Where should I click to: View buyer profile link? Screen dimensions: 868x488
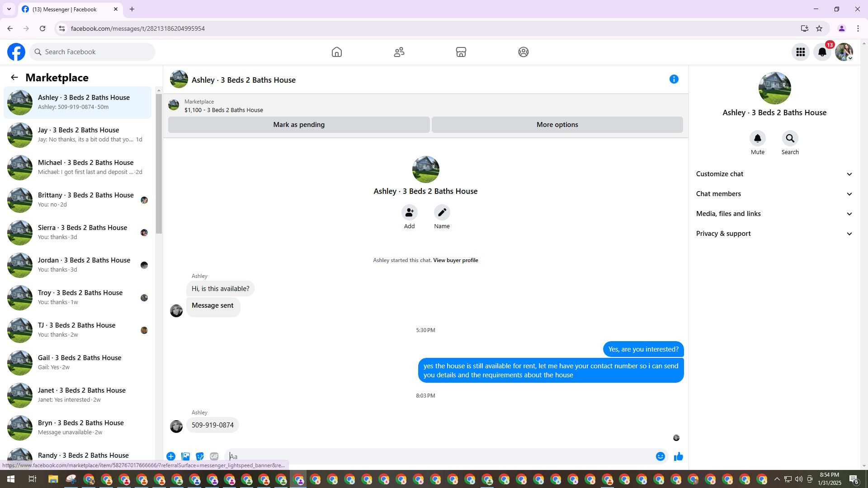pyautogui.click(x=455, y=260)
